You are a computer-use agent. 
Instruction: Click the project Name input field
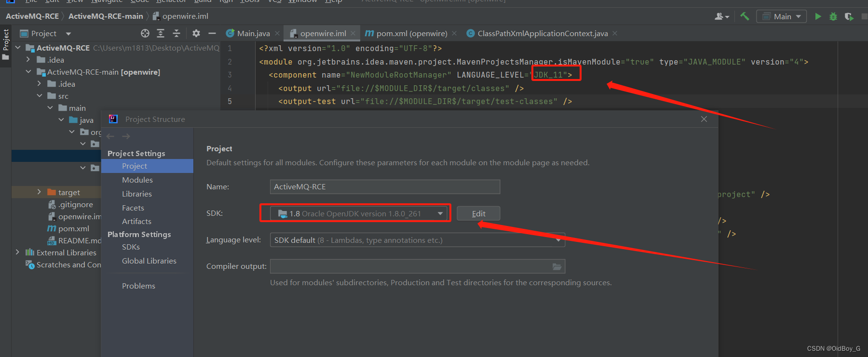[x=385, y=186]
